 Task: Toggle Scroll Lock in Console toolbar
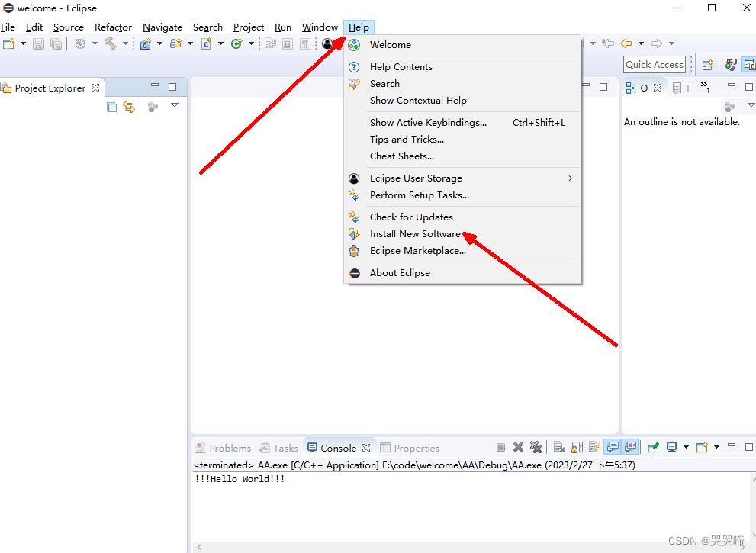click(x=577, y=448)
